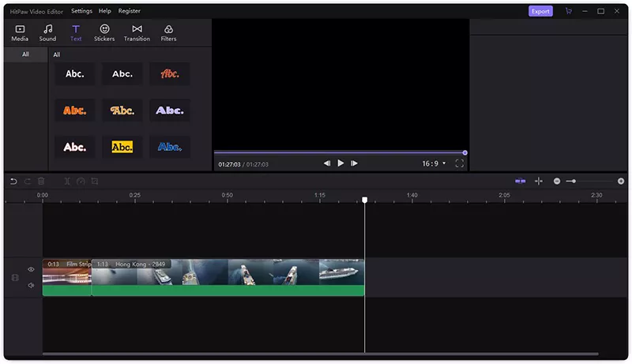Choose the lavender Abc text style
This screenshot has width=632, height=364.
point(170,111)
